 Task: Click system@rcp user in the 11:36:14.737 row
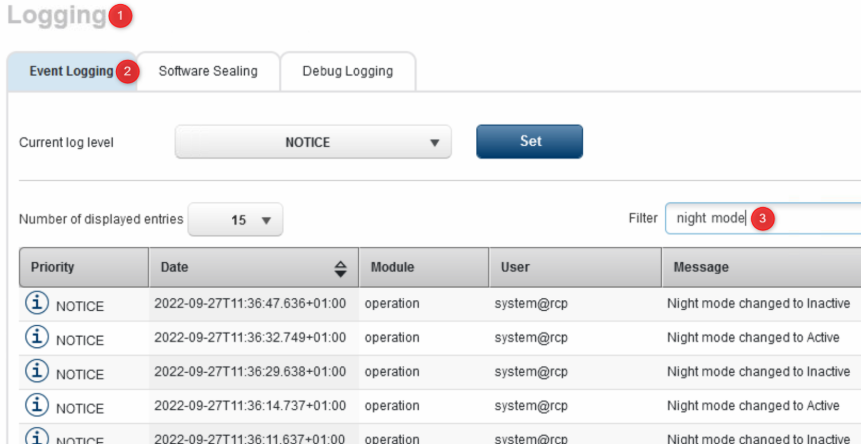[531, 406]
